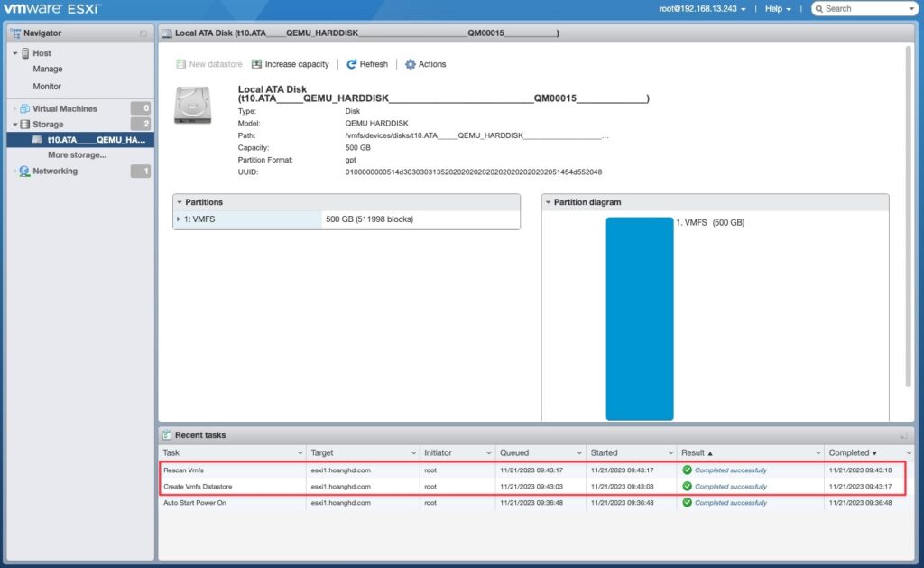
Task: Minimize the Recent tasks panel
Action: click(x=903, y=436)
